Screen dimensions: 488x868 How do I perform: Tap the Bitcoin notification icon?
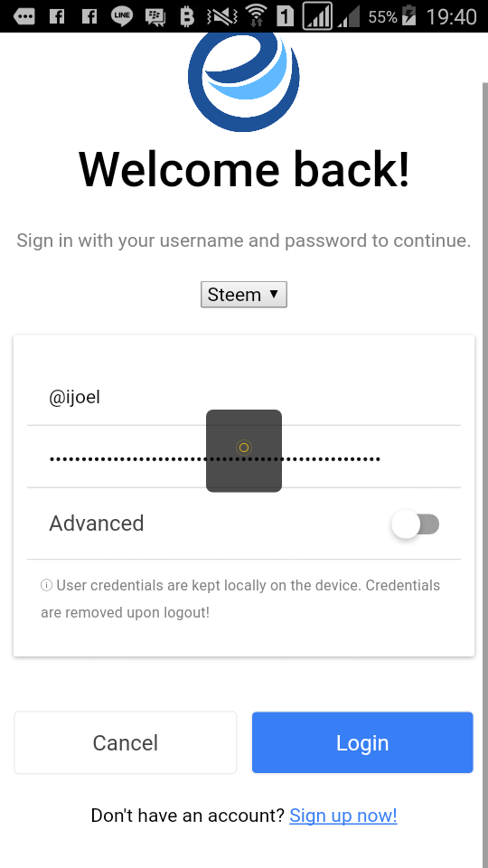(187, 16)
